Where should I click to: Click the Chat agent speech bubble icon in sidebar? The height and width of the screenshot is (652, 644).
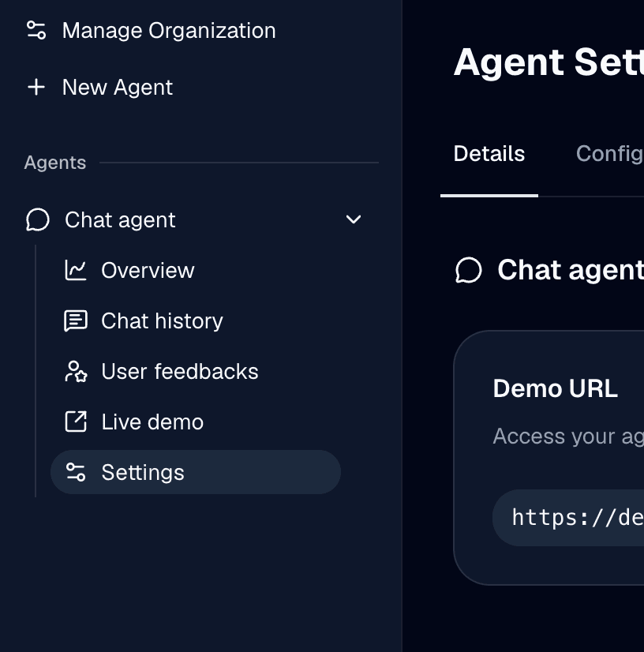click(38, 219)
